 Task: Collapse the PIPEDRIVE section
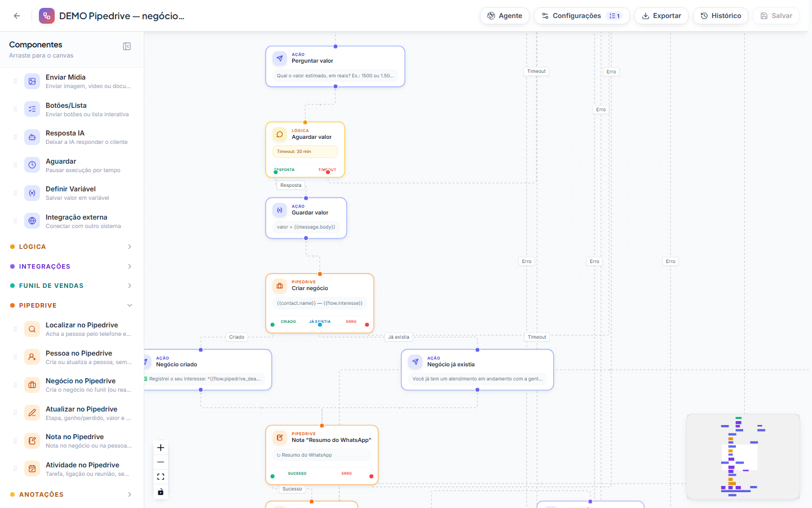(x=72, y=305)
